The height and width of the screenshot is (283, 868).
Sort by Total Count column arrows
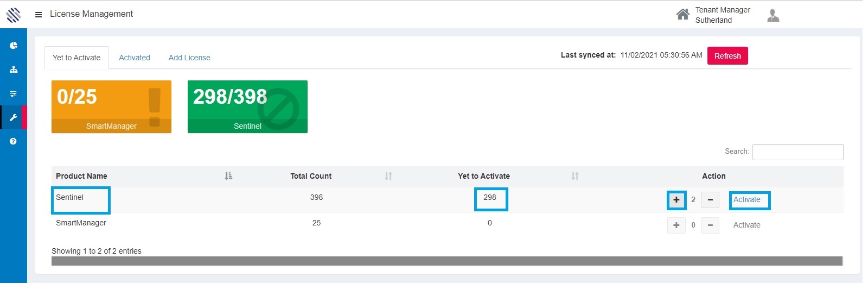pos(388,176)
